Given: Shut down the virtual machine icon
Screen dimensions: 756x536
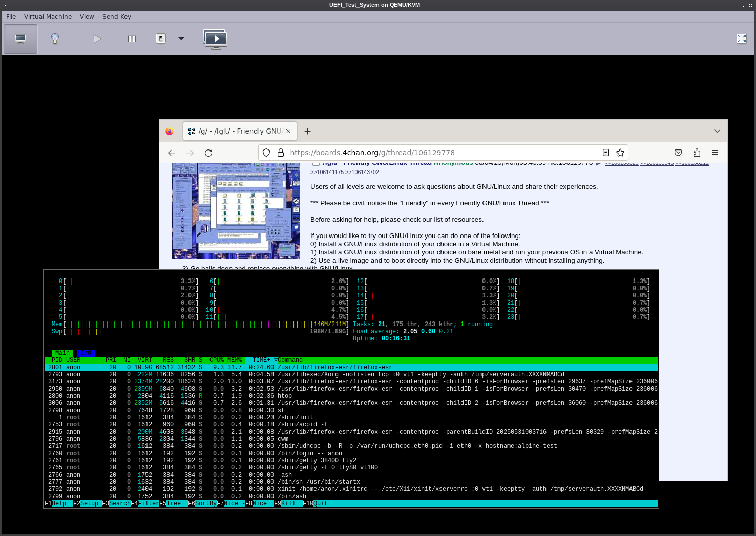Looking at the screenshot, I should pos(161,39).
